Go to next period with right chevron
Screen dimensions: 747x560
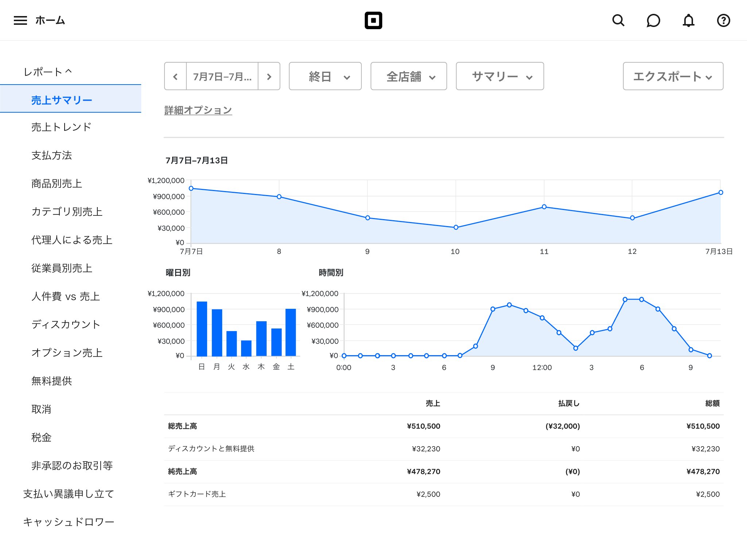[269, 76]
